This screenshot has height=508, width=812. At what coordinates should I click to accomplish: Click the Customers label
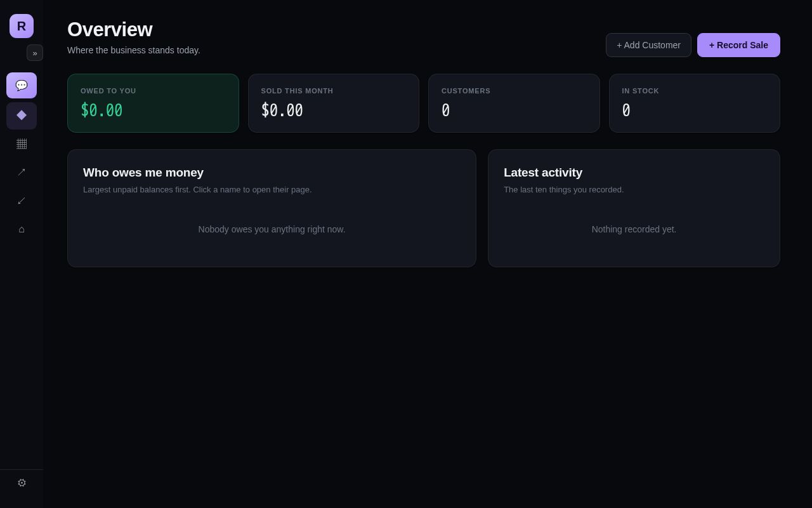click(x=466, y=91)
